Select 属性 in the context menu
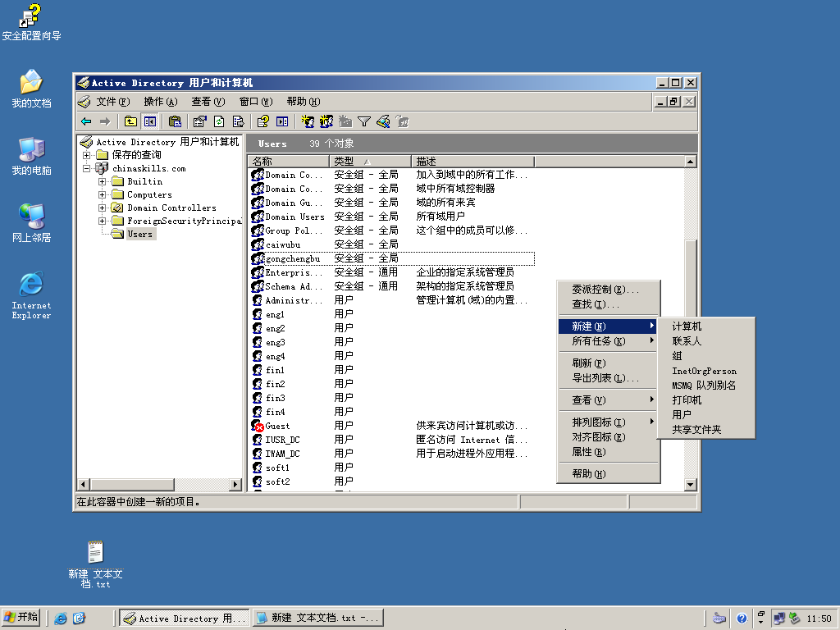The width and height of the screenshot is (840, 630). click(608, 452)
